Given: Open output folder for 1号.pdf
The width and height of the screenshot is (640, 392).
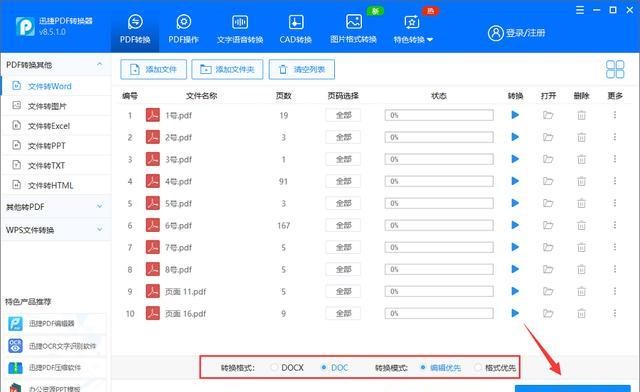Looking at the screenshot, I should point(548,115).
